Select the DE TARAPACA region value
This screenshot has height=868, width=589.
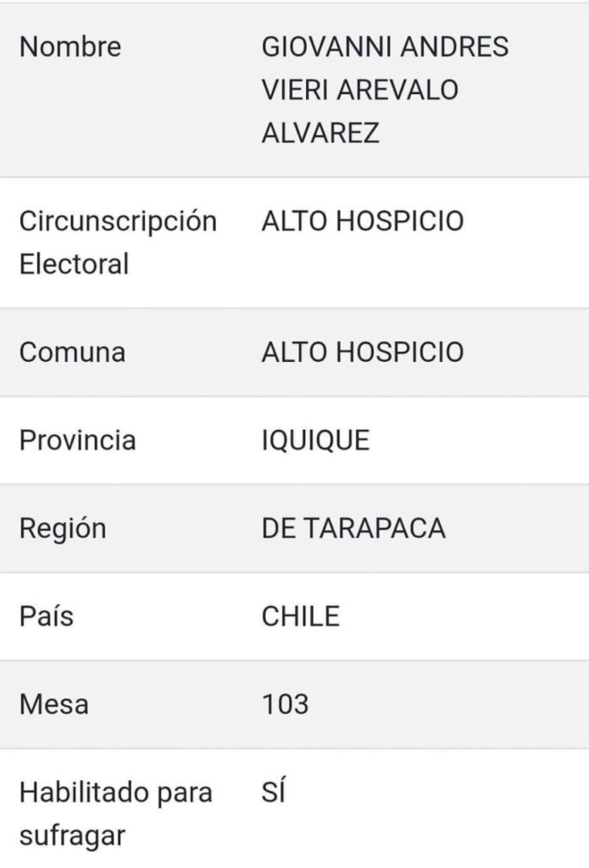pos(353,528)
